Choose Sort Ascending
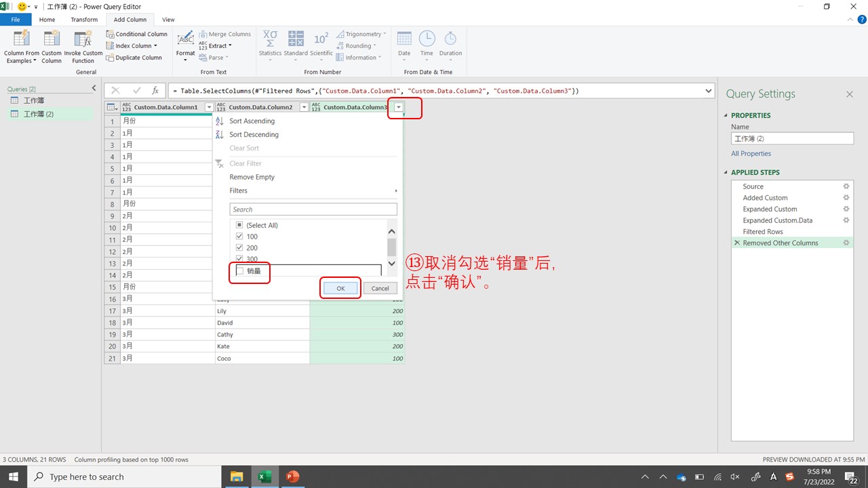 (x=252, y=121)
